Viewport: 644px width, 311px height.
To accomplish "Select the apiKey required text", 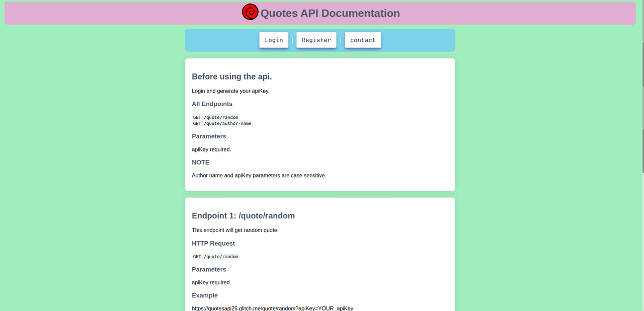I will pos(211,149).
